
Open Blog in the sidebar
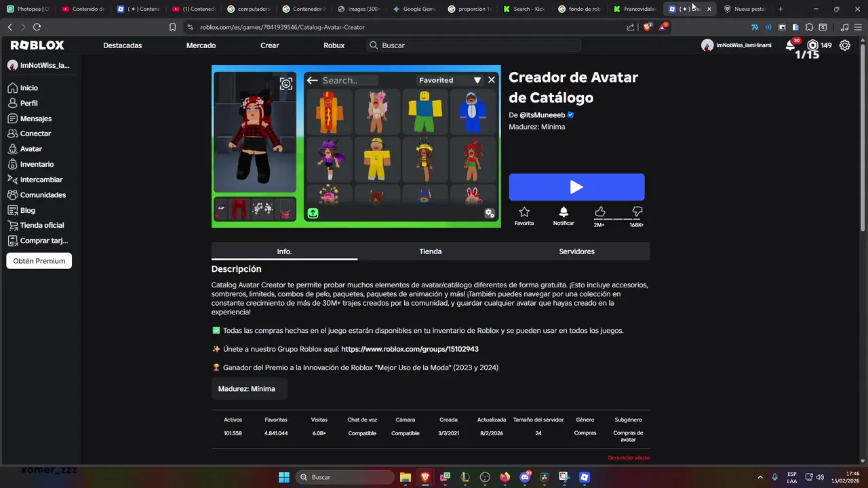22,210
